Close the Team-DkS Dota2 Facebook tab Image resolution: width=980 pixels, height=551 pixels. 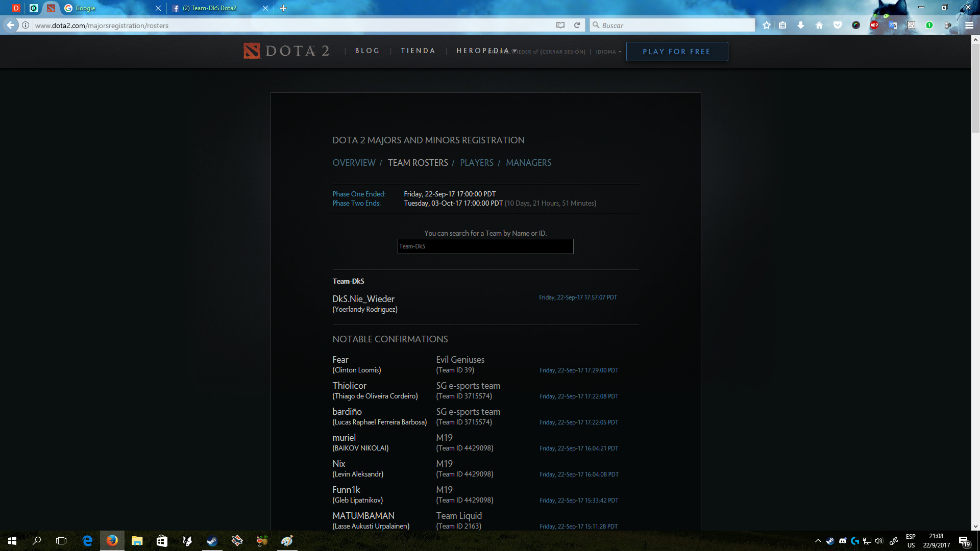265,8
